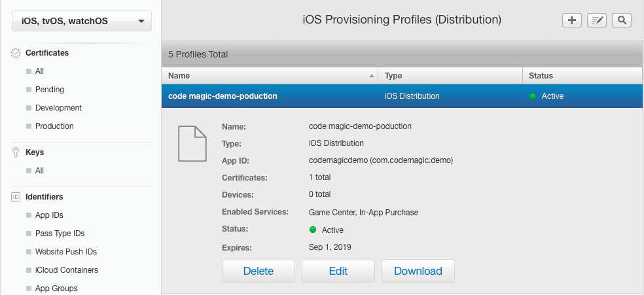The width and height of the screenshot is (644, 295).
Task: Click the Keys key icon
Action: point(16,152)
